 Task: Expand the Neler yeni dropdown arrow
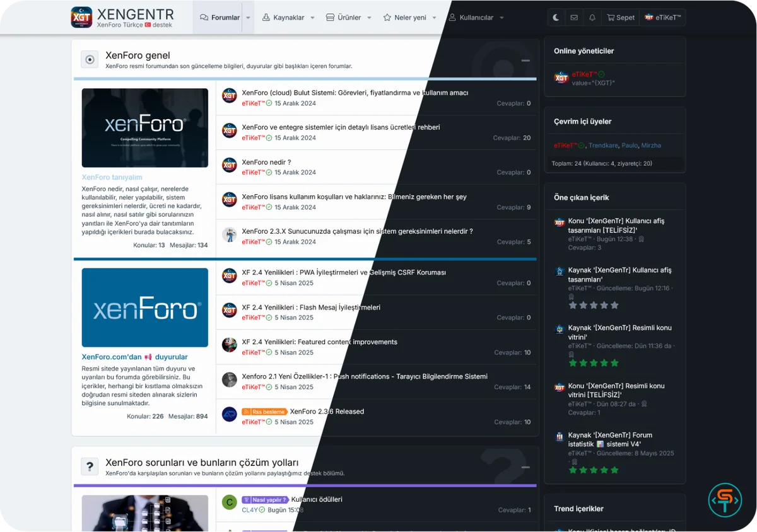coord(435,18)
